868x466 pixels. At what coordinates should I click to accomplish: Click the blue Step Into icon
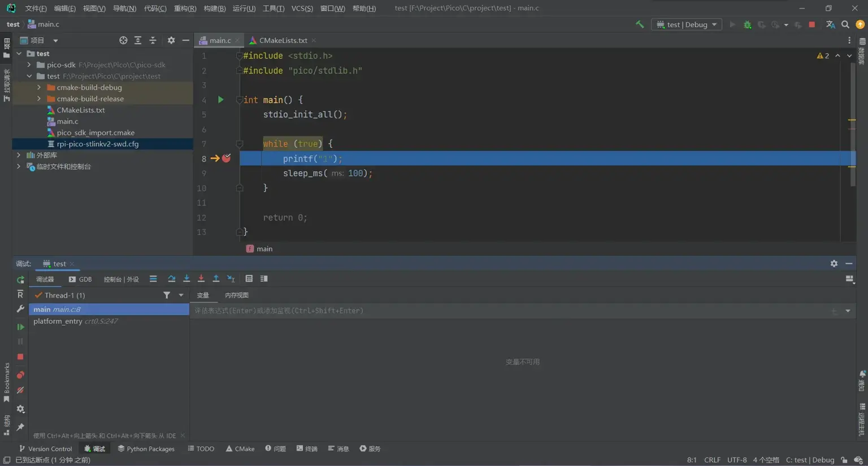(186, 278)
